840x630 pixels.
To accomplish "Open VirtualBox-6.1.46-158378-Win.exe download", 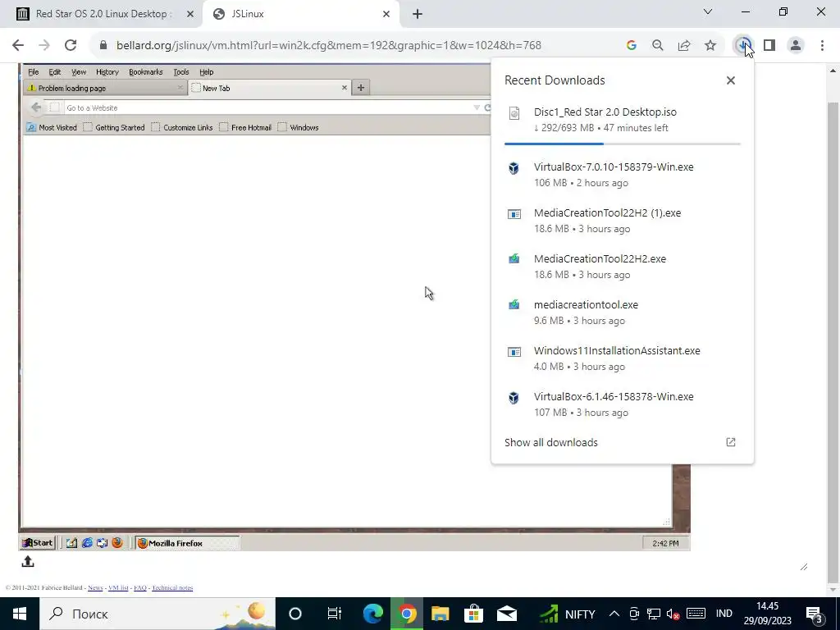I will (622, 404).
